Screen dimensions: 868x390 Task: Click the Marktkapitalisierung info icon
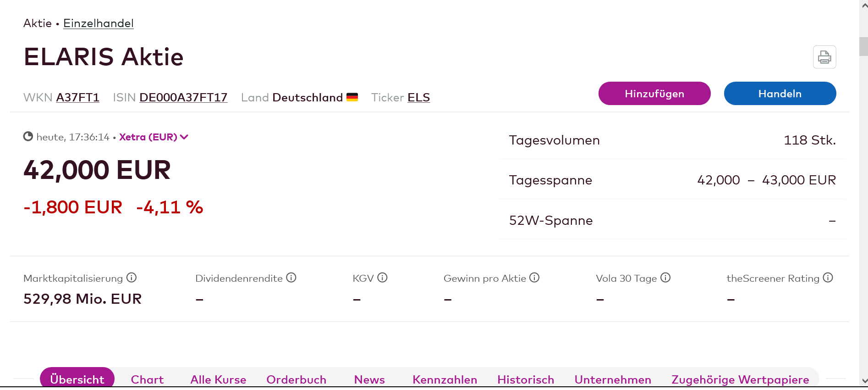point(132,278)
